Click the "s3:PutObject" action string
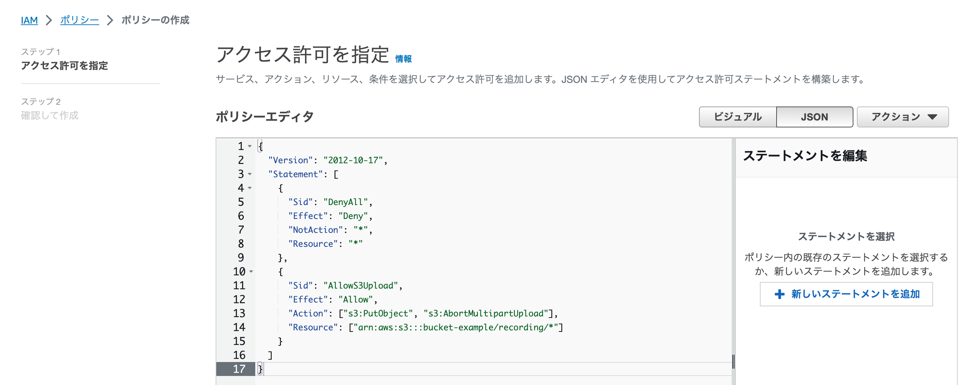 378,313
